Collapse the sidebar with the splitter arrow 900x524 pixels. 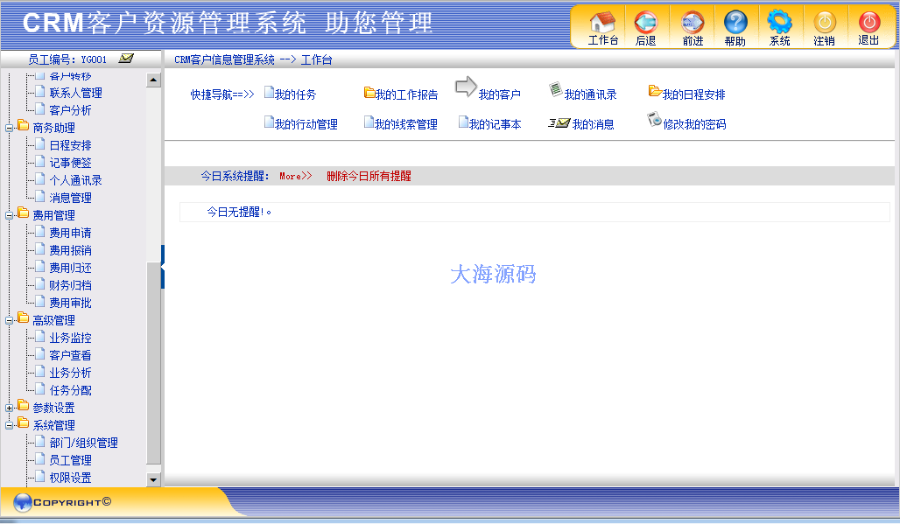pyautogui.click(x=163, y=267)
